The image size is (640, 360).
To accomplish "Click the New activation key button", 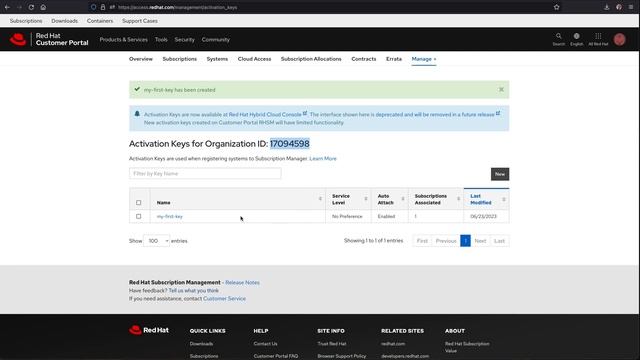I will (x=500, y=174).
